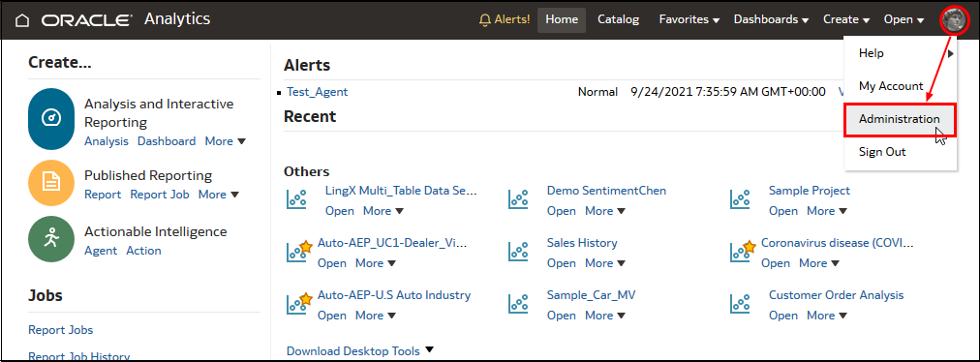Click the Report Job link
The height and width of the screenshot is (362, 980).
[x=160, y=195]
